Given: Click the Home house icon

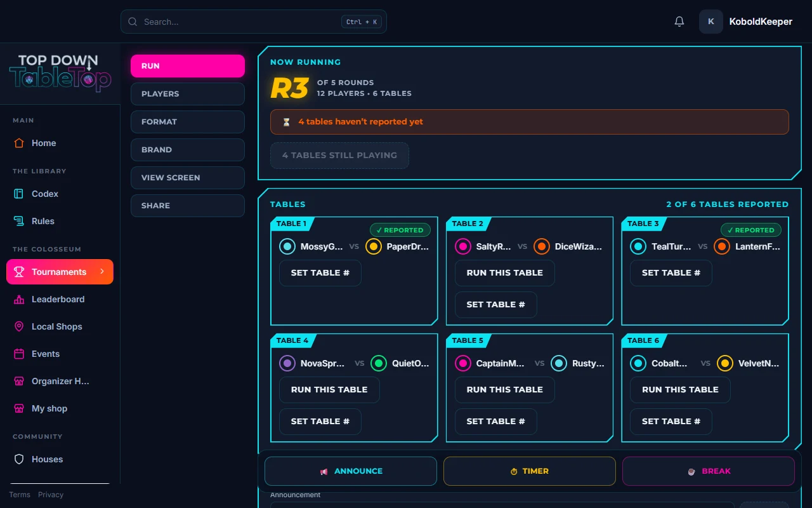Looking at the screenshot, I should [x=19, y=143].
